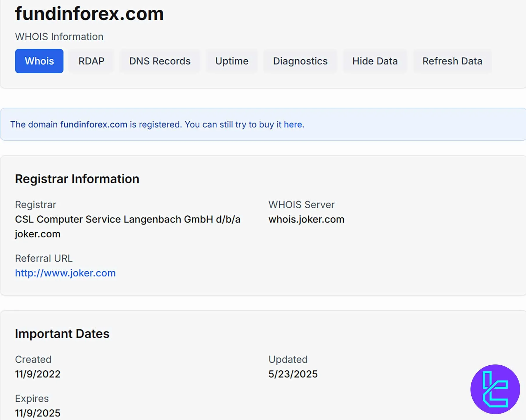Screen dimensions: 526x420
Task: Click the Created date 11/9/2022
Action: [x=38, y=374]
